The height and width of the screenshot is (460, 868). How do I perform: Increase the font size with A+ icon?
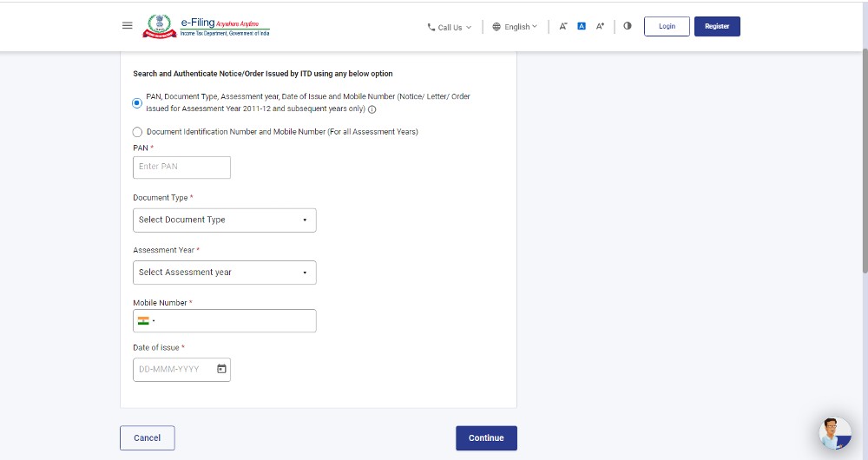[x=600, y=26]
